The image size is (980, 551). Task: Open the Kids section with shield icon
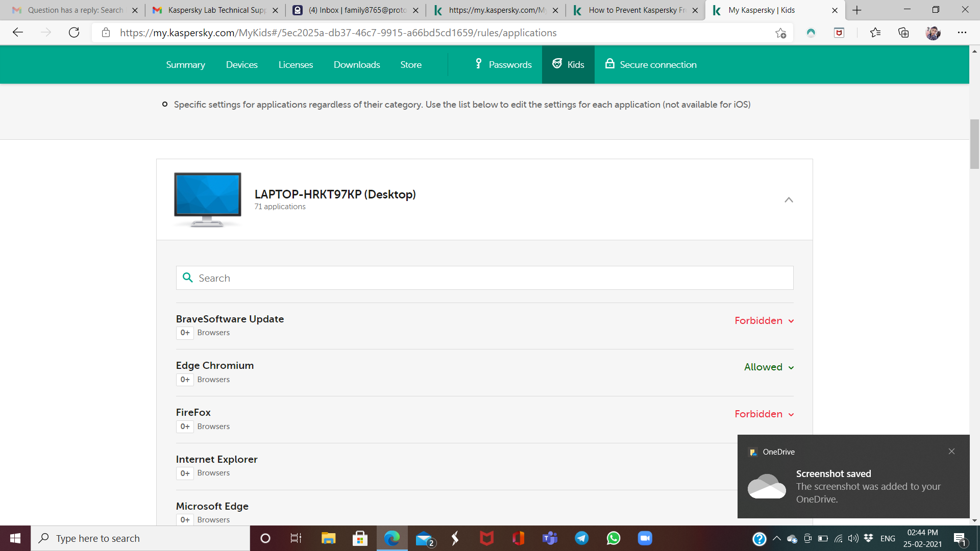coord(568,65)
